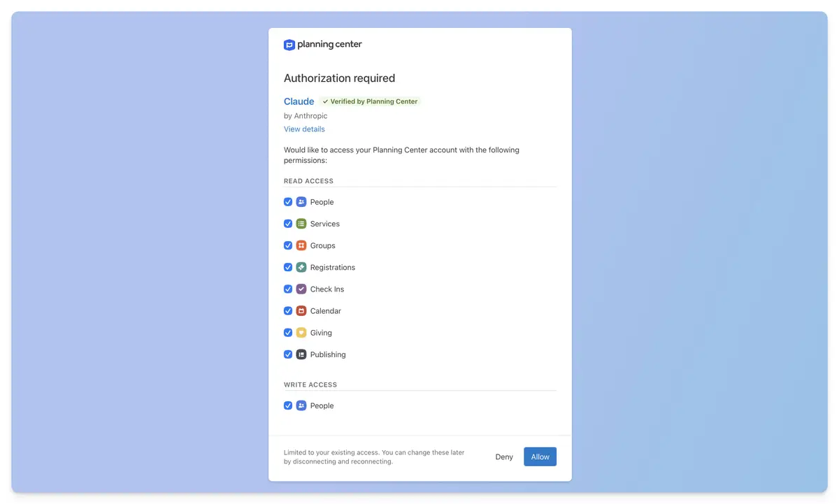Click the 'Services' label text
This screenshot has width=839, height=504.
tap(325, 224)
